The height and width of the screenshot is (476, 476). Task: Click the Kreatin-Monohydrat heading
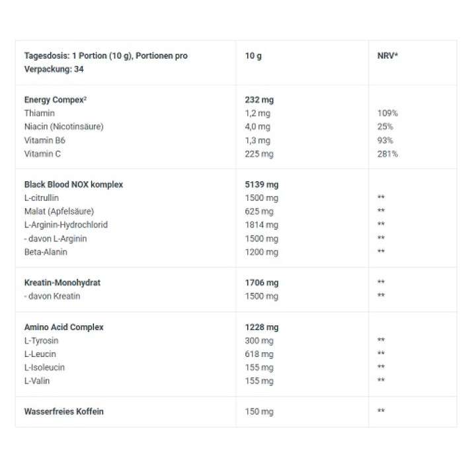[62, 282]
